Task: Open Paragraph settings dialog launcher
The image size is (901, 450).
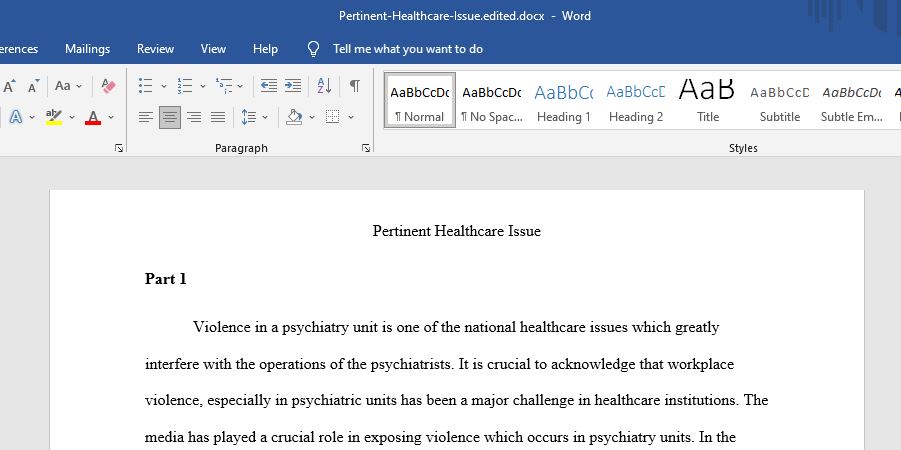Action: point(366,148)
